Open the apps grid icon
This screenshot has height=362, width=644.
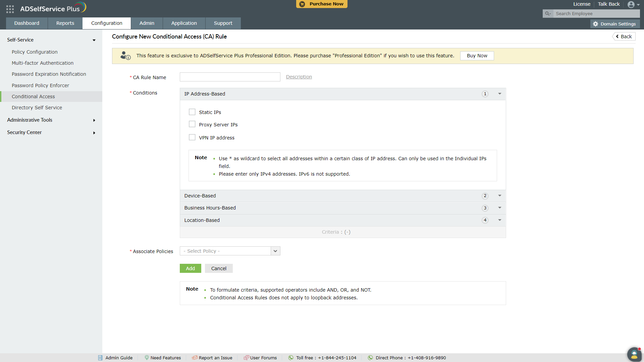pos(10,9)
